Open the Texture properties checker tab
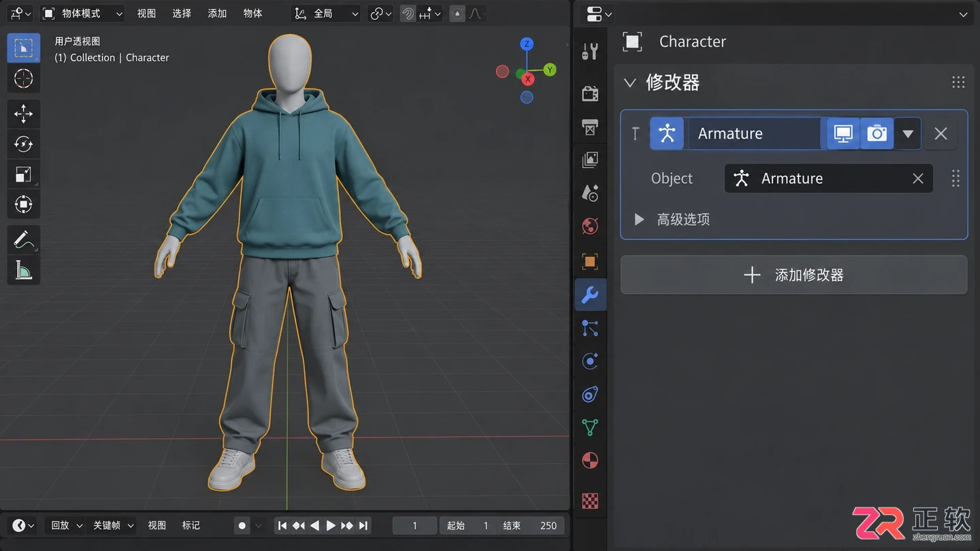 590,502
